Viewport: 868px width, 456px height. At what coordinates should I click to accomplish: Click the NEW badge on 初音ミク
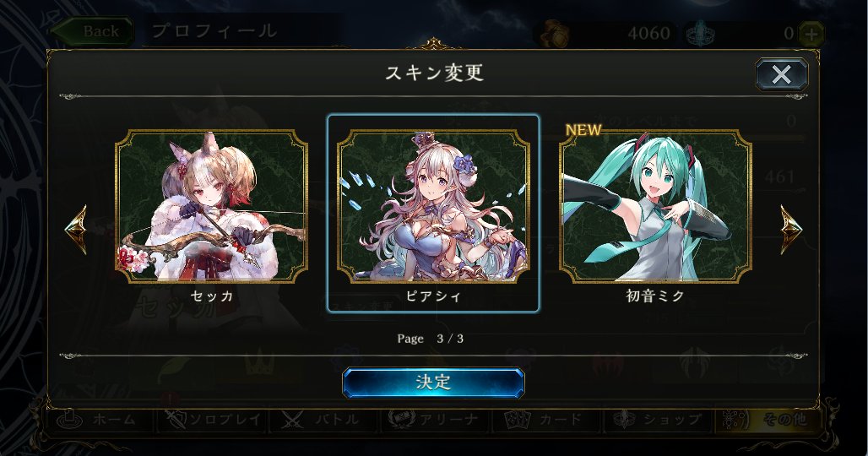coord(583,130)
